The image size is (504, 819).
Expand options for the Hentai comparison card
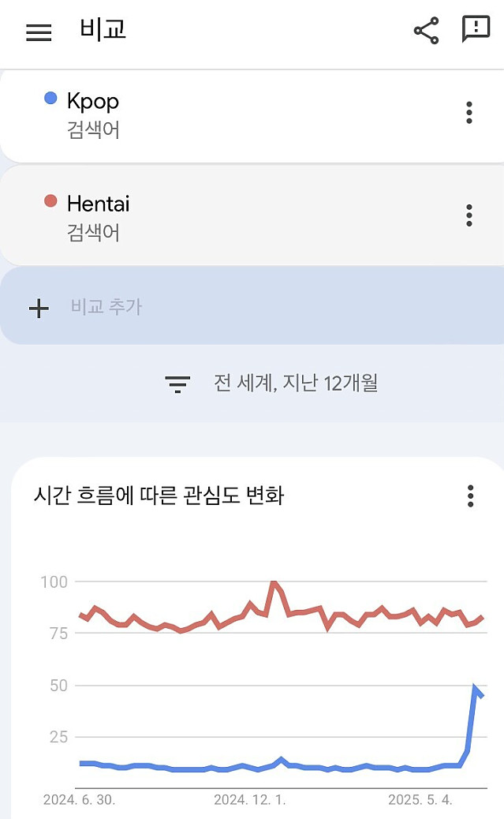[469, 215]
